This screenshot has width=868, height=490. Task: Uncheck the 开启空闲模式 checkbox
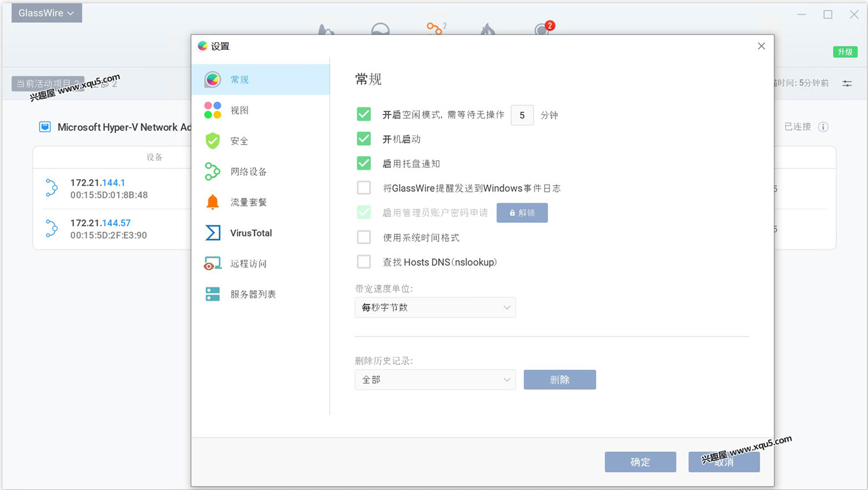[x=363, y=115]
